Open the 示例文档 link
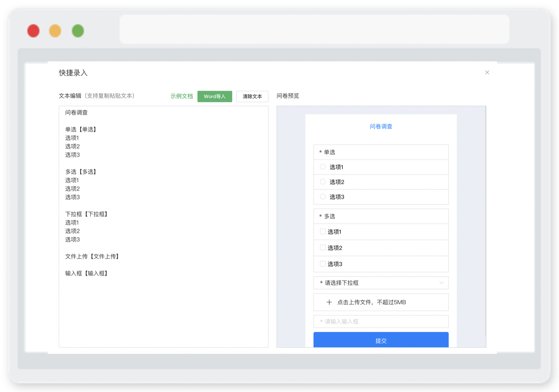Image resolution: width=559 pixels, height=392 pixels. [182, 96]
